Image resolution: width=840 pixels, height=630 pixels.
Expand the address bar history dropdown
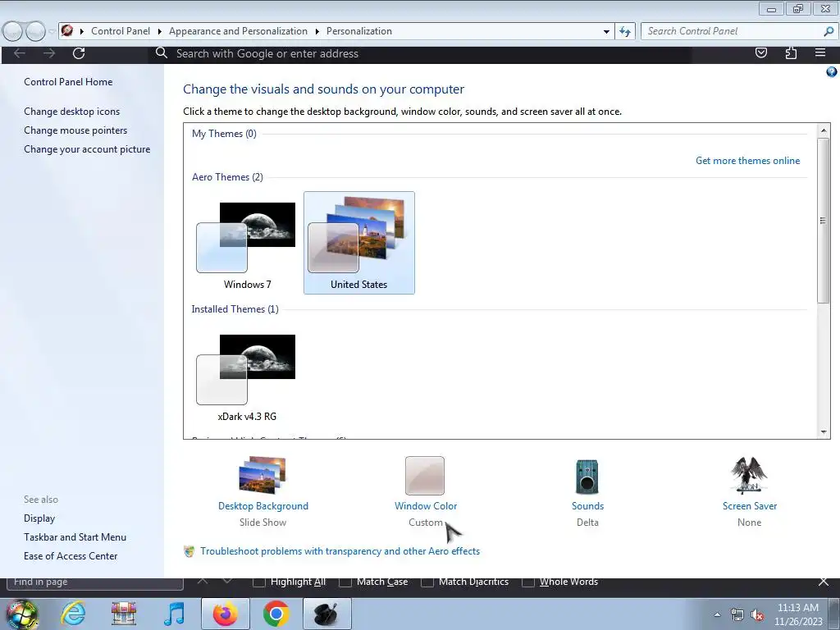(606, 31)
